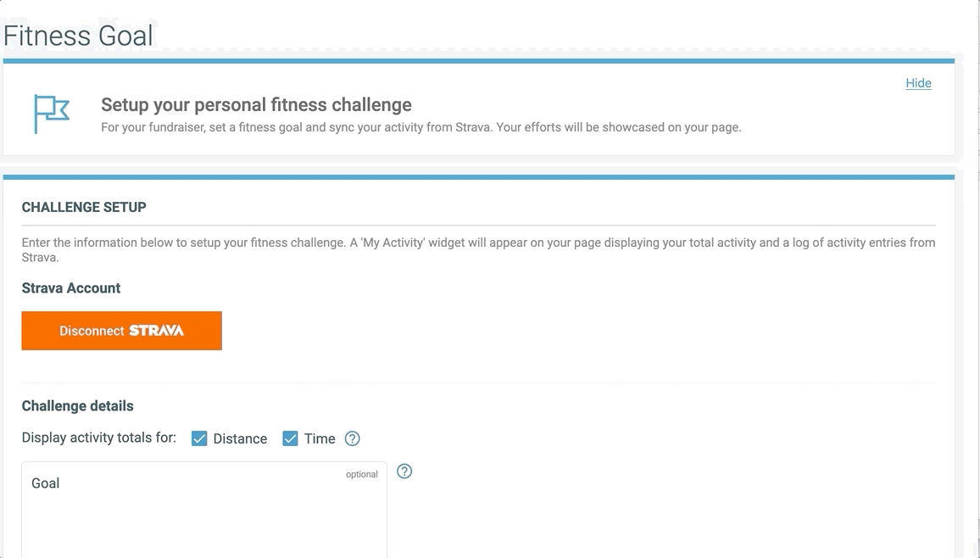Click the fundraiser description text in banner
Image resolution: width=980 pixels, height=558 pixels.
(x=421, y=127)
